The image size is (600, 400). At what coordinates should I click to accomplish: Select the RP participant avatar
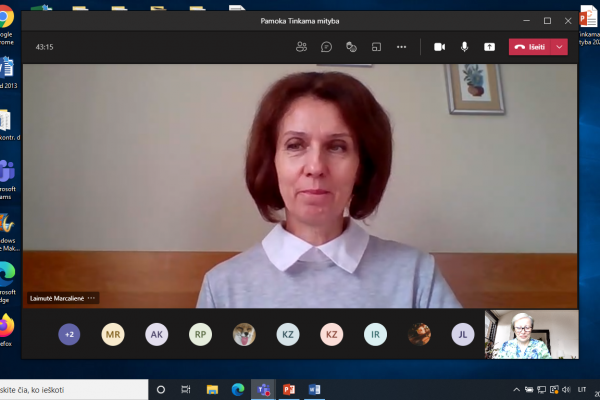(x=201, y=335)
